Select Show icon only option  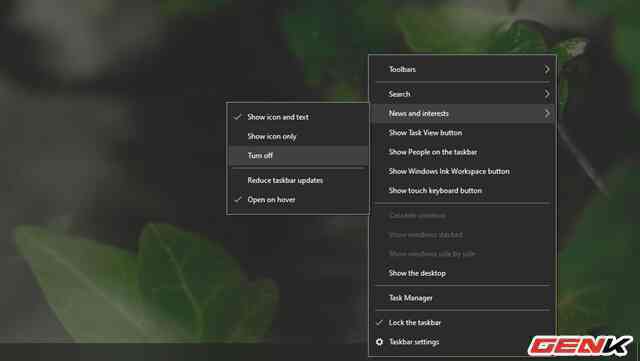(x=298, y=136)
